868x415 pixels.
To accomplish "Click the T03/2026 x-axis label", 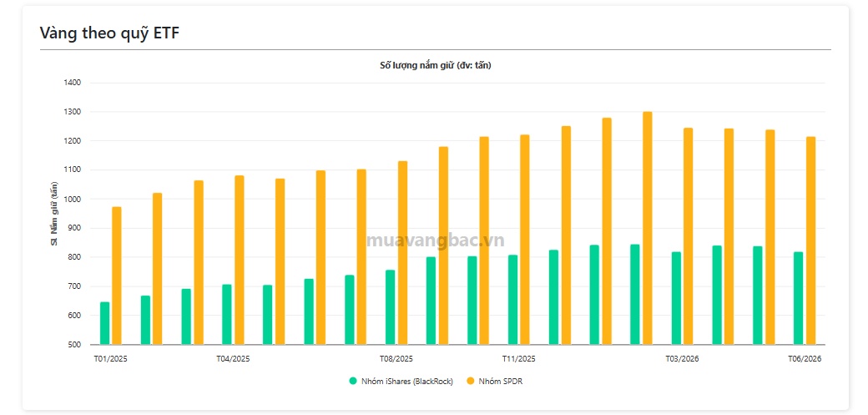I will click(682, 358).
